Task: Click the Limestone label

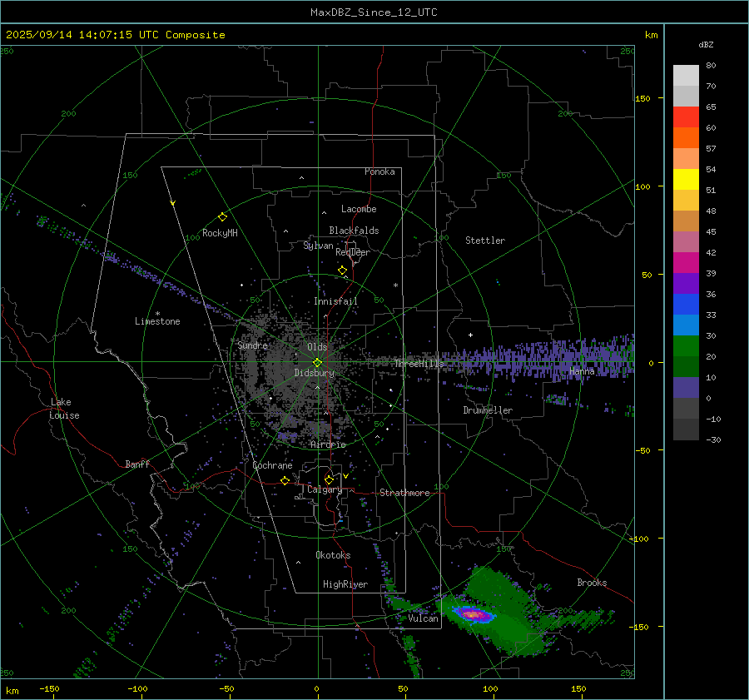Action: click(157, 321)
